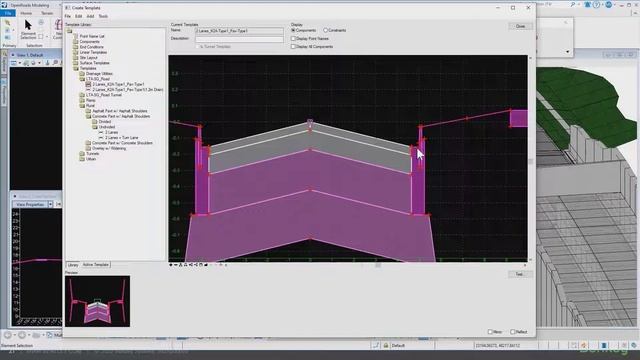Expand the Drainage Utilities folder
640x360 pixels.
[99, 73]
